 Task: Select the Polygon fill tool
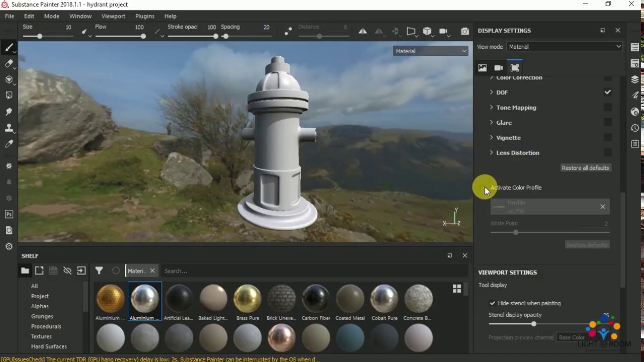(9, 96)
